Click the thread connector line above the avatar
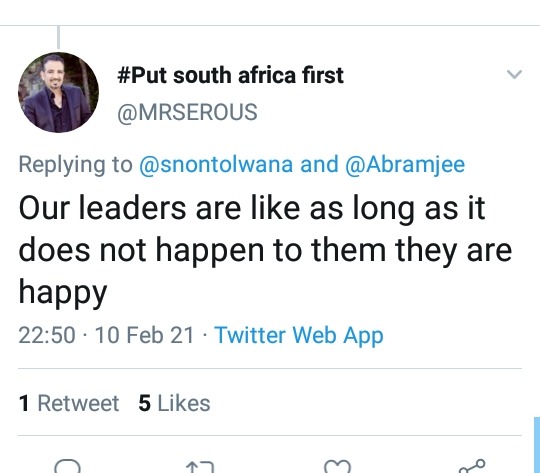The height and width of the screenshot is (473, 540). click(x=59, y=37)
